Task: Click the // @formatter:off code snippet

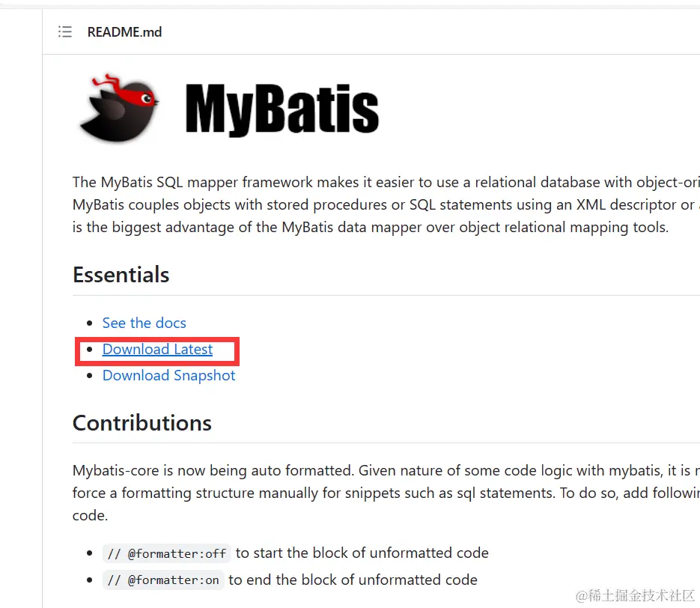Action: point(166,553)
